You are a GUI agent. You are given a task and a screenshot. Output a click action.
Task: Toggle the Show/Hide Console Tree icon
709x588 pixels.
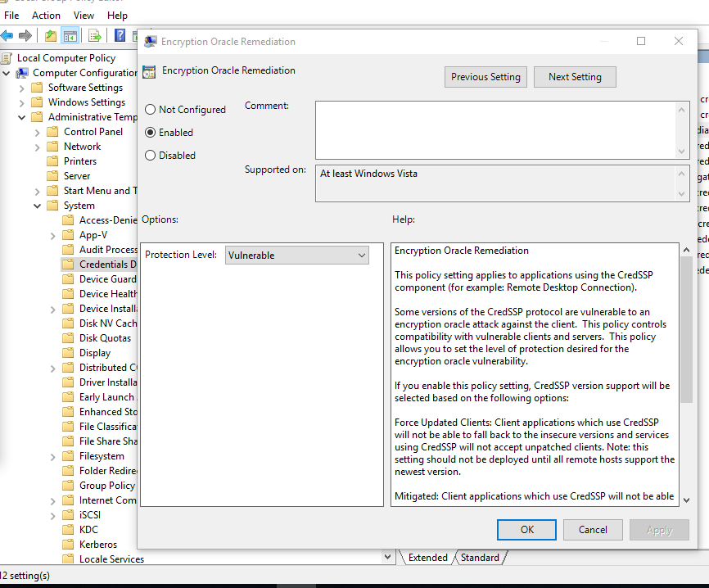[70, 34]
